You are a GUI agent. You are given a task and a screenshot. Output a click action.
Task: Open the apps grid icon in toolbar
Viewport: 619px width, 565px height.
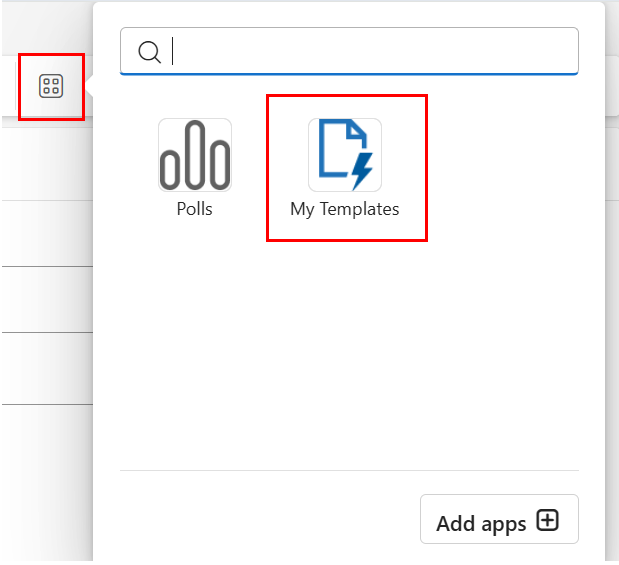tap(51, 86)
